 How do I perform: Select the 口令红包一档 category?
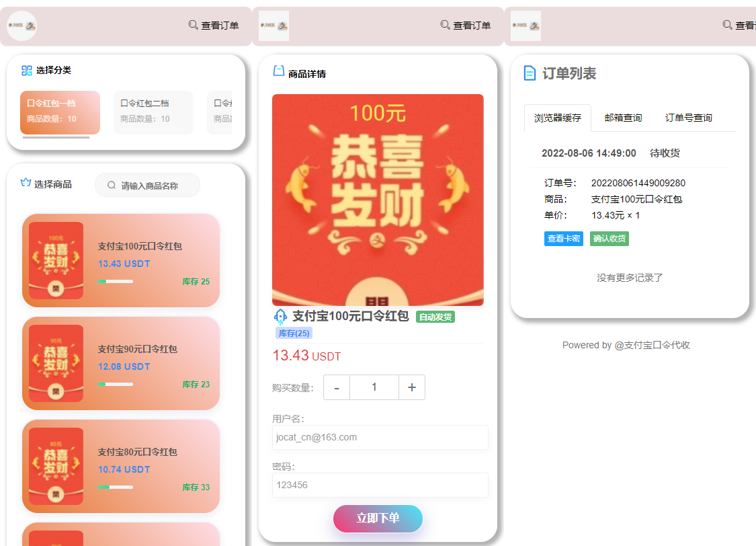pos(60,112)
